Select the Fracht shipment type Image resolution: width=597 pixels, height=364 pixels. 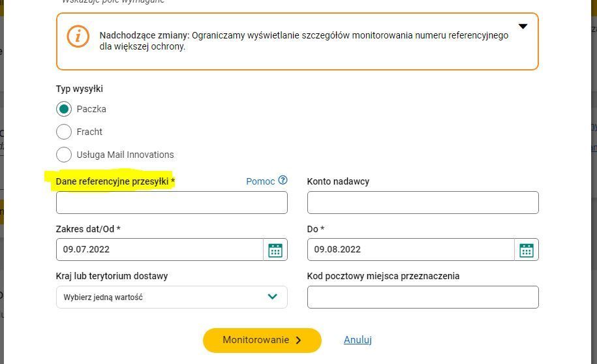click(63, 132)
